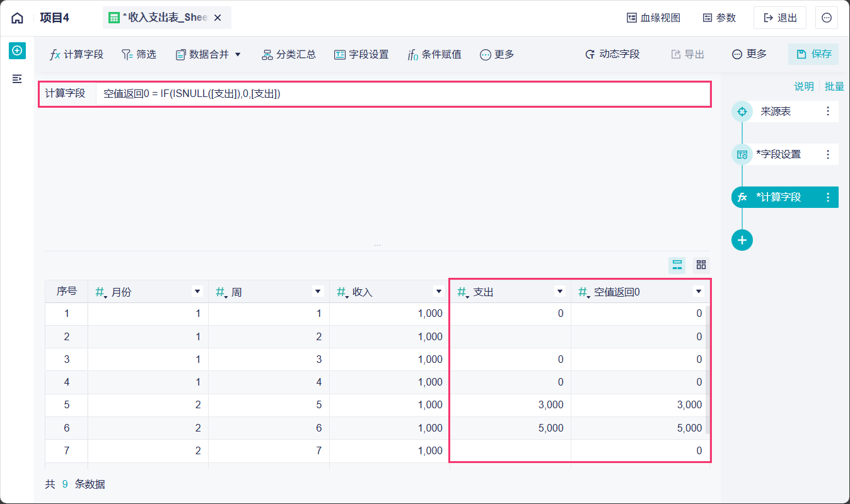This screenshot has width=850, height=504.
Task: Click the *计算字段 step fx icon
Action: click(x=742, y=197)
